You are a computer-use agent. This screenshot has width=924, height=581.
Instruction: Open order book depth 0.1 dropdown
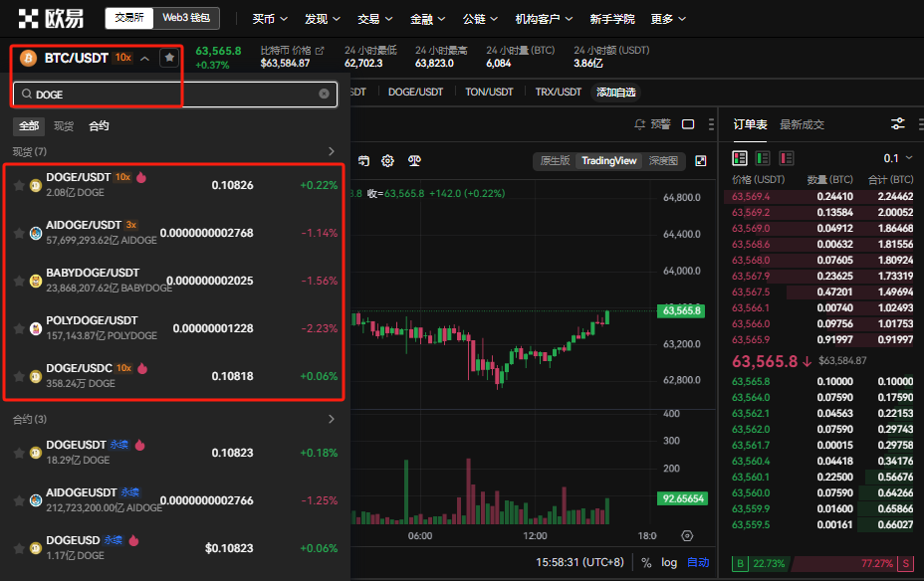[x=897, y=158]
